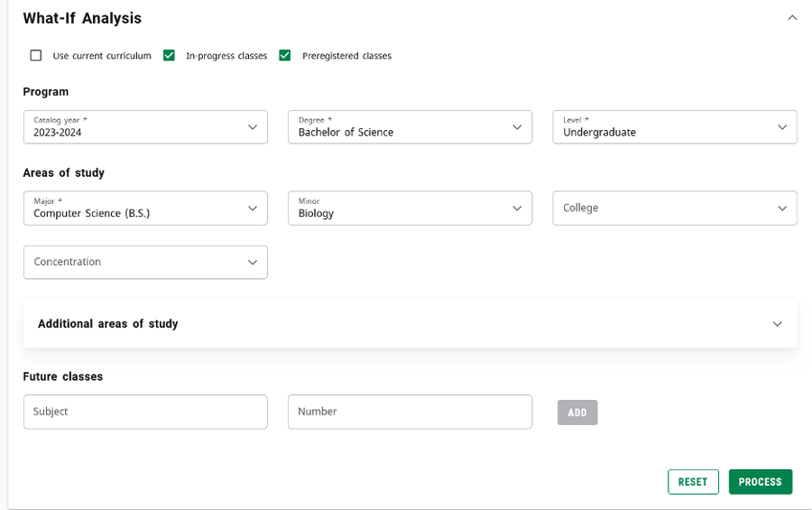
Task: Collapse the What-If Analysis panel chevron
Action: [792, 18]
